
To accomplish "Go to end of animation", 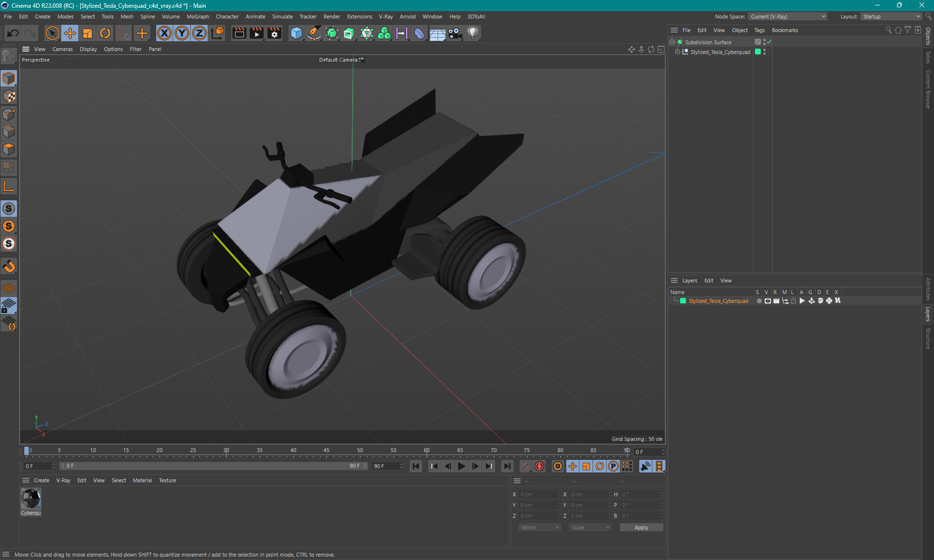I will click(x=507, y=466).
